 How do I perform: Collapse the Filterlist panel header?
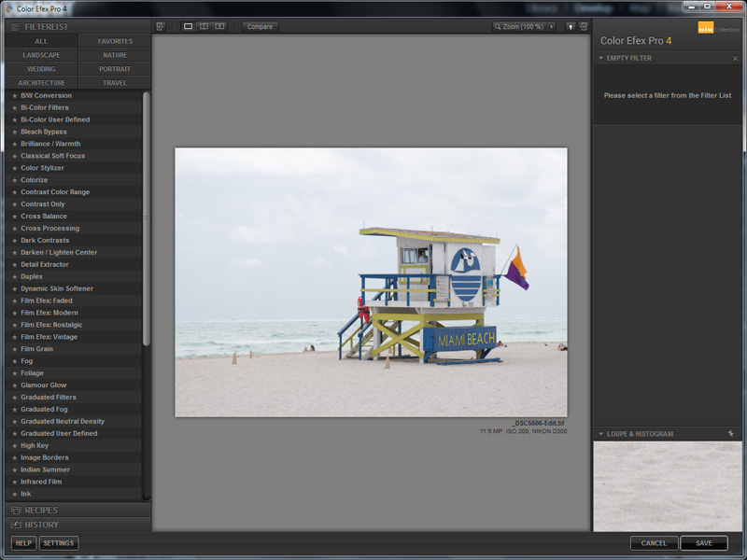click(78, 27)
